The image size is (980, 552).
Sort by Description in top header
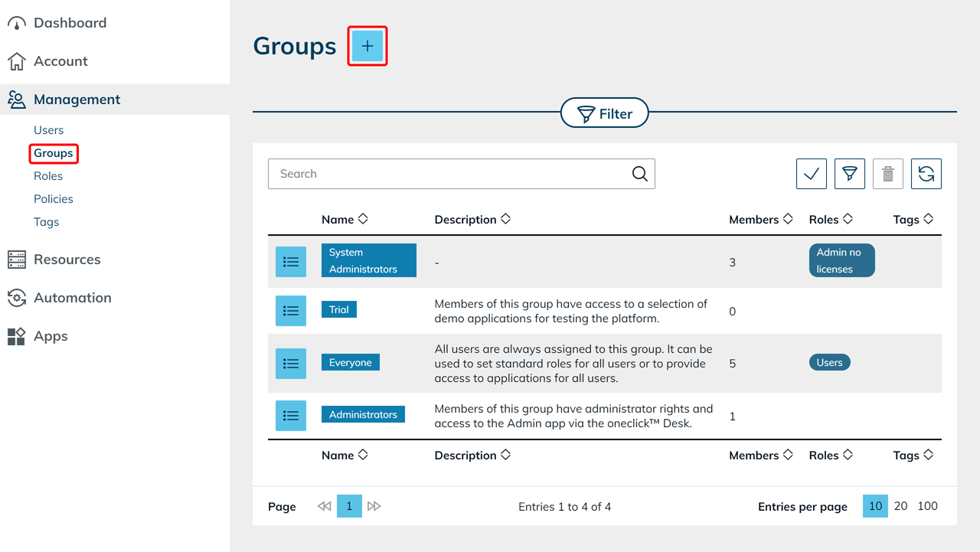click(472, 219)
